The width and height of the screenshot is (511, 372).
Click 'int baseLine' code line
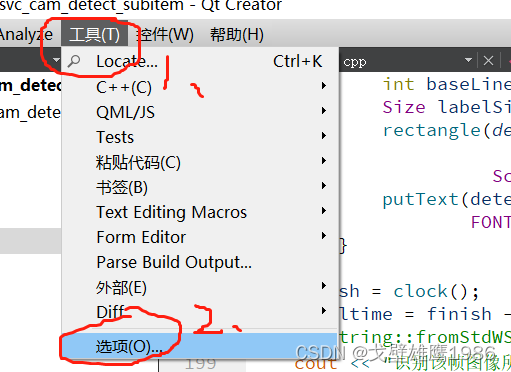point(447,84)
